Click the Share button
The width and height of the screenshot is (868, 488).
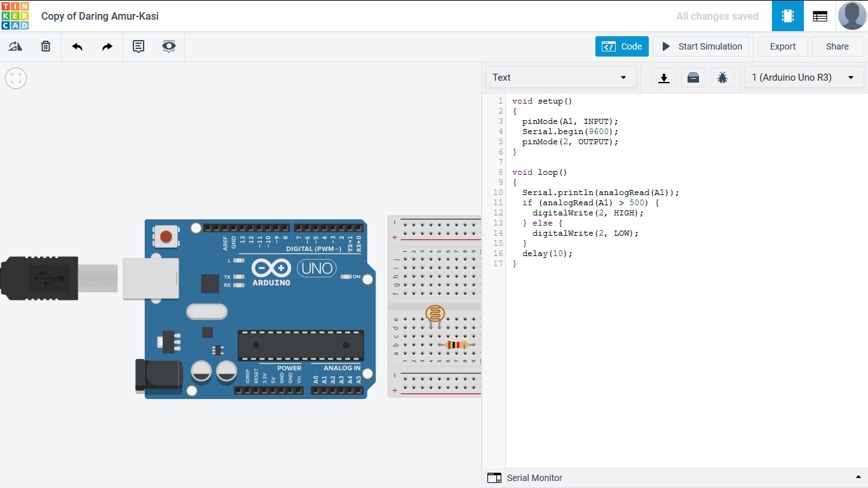[x=837, y=46]
